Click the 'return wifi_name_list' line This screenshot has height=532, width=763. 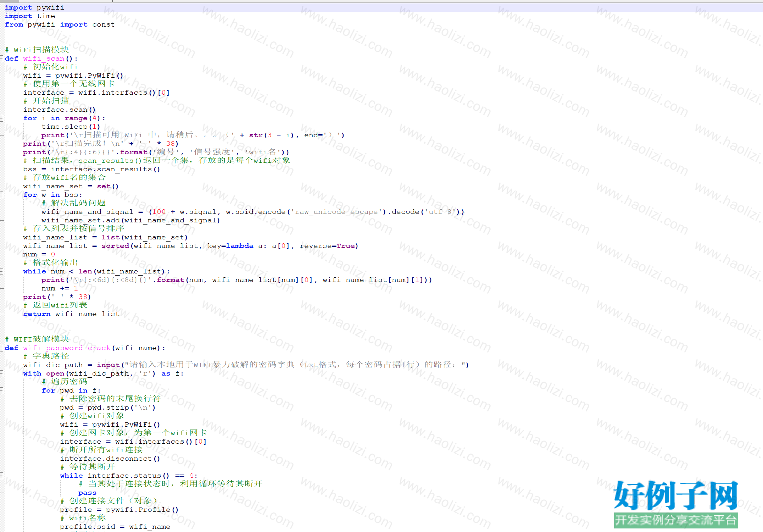click(x=71, y=314)
